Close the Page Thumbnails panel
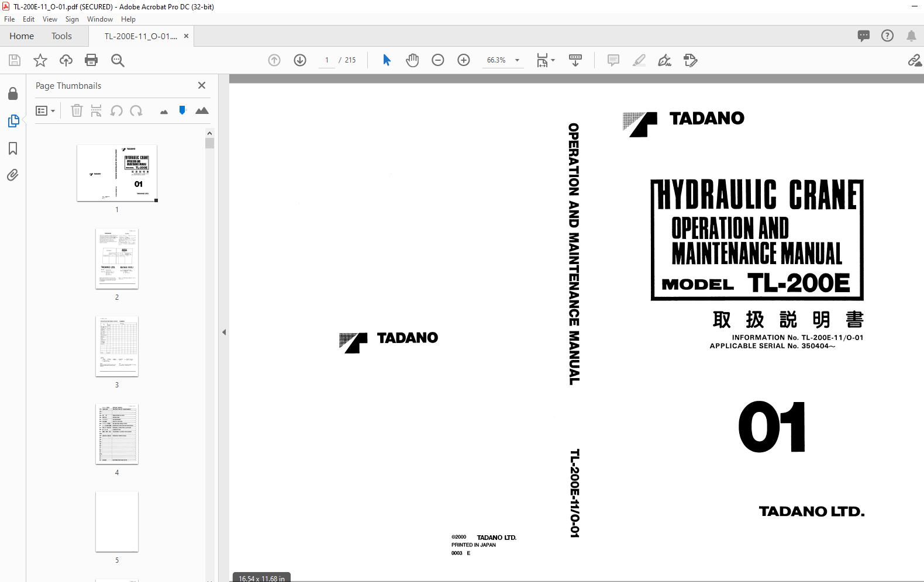Viewport: 924px width, 582px height. coord(202,85)
